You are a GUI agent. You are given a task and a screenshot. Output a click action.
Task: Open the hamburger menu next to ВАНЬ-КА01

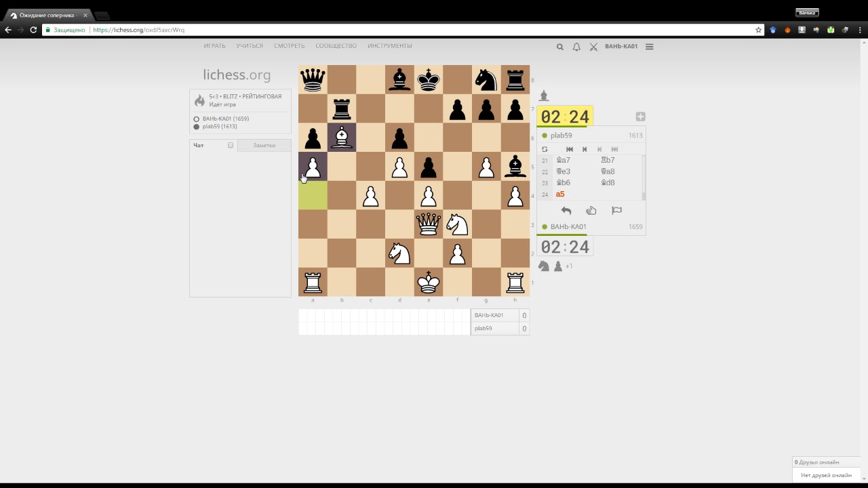650,47
